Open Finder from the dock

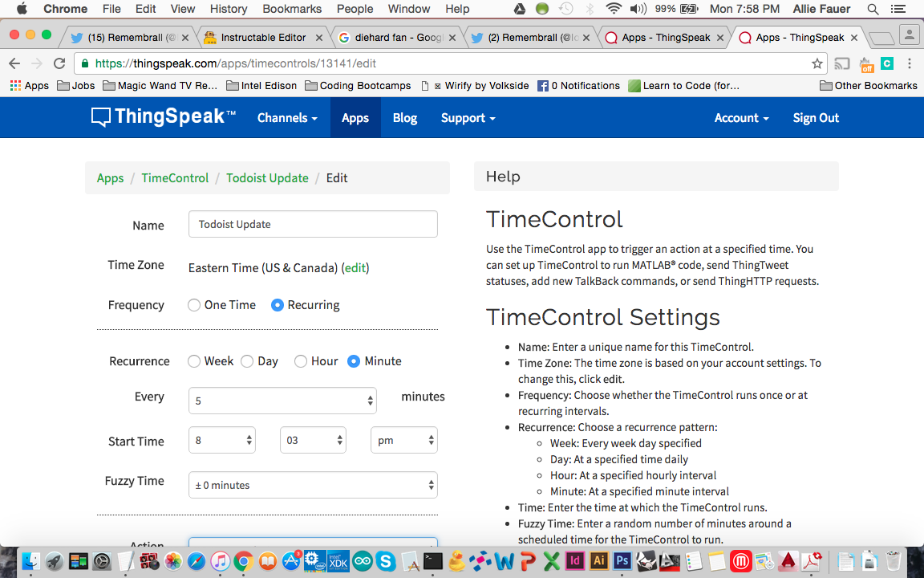click(x=30, y=561)
